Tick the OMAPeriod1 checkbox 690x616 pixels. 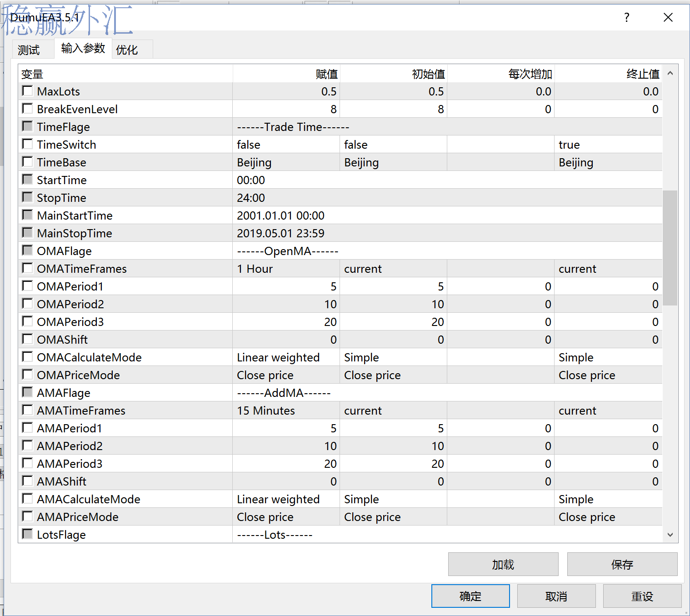coord(27,286)
